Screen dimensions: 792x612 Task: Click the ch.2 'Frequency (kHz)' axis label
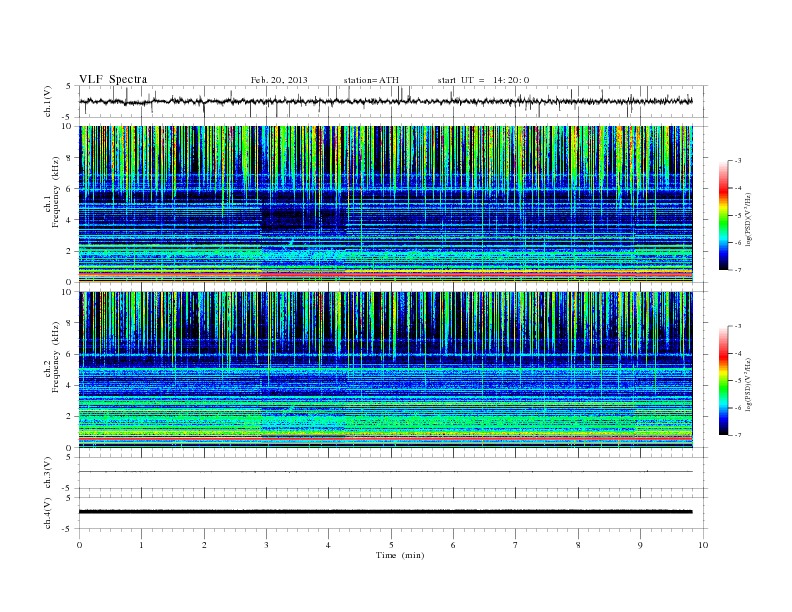(55, 356)
